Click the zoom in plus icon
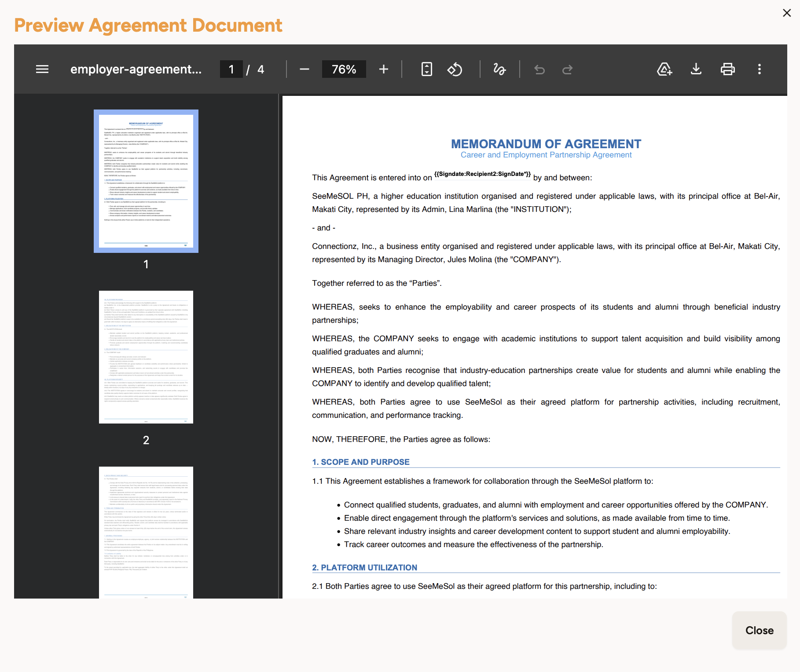The height and width of the screenshot is (672, 800). click(x=383, y=69)
